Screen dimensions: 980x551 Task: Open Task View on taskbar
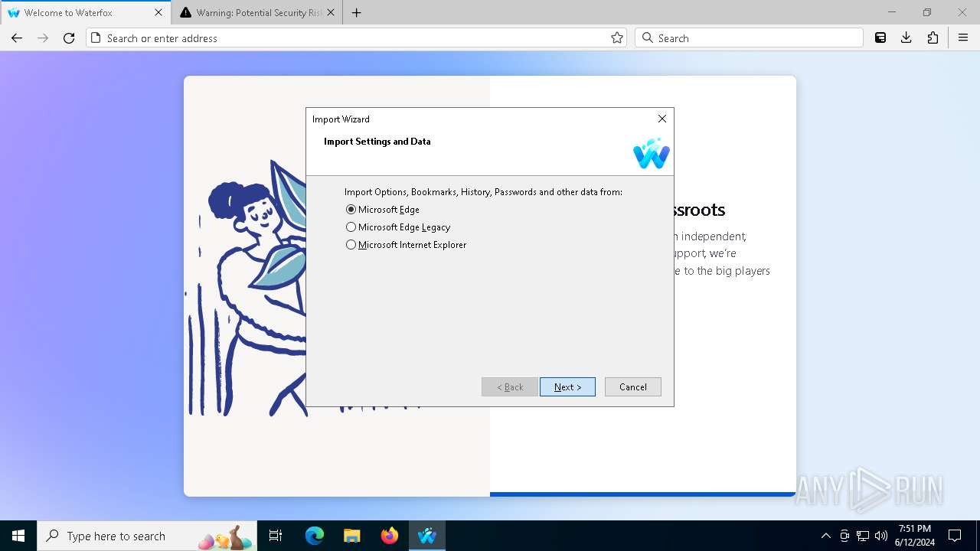[276, 536]
